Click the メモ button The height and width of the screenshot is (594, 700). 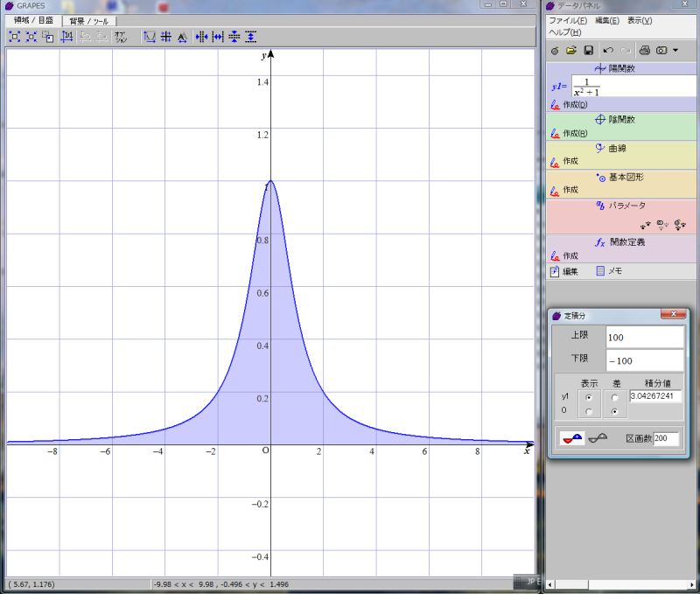[609, 271]
